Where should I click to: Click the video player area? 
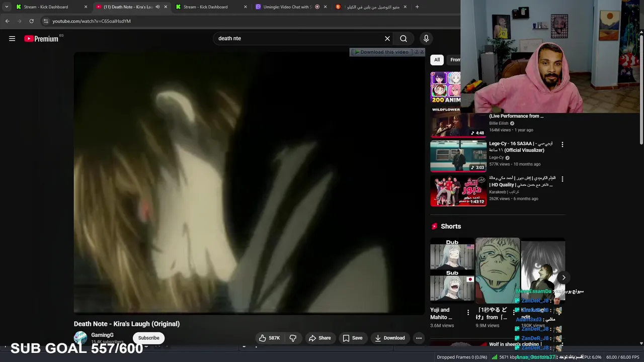click(249, 183)
